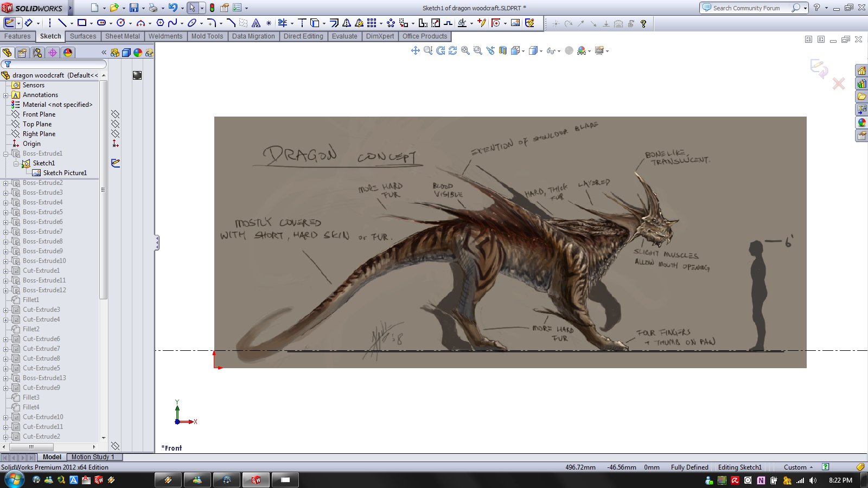Collapse the Boss-Extrude1 feature node

pos(6,153)
